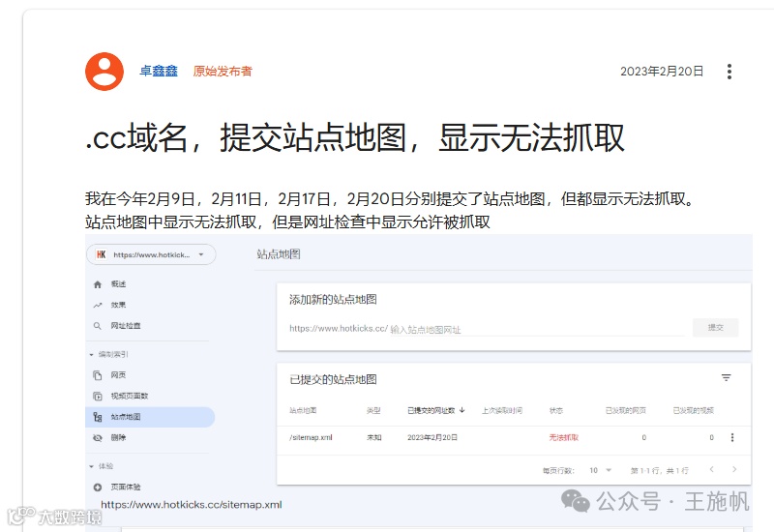This screenshot has width=774, height=532.
Task: Select the highlighted 站点地图 sidebar item
Action: (150, 417)
